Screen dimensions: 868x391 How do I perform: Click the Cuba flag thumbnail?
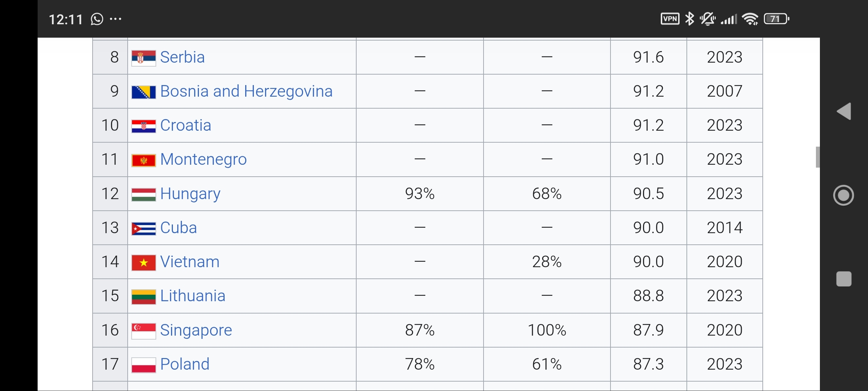tap(144, 228)
